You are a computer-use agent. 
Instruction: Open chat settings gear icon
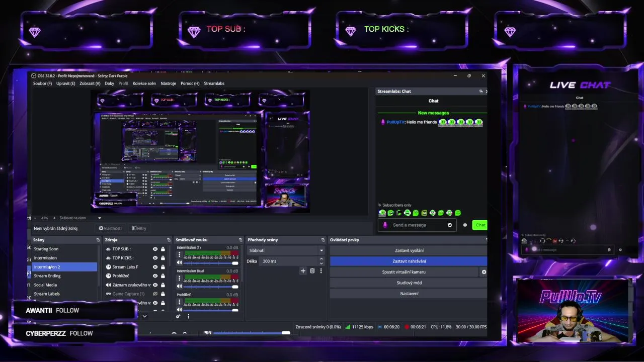(465, 225)
